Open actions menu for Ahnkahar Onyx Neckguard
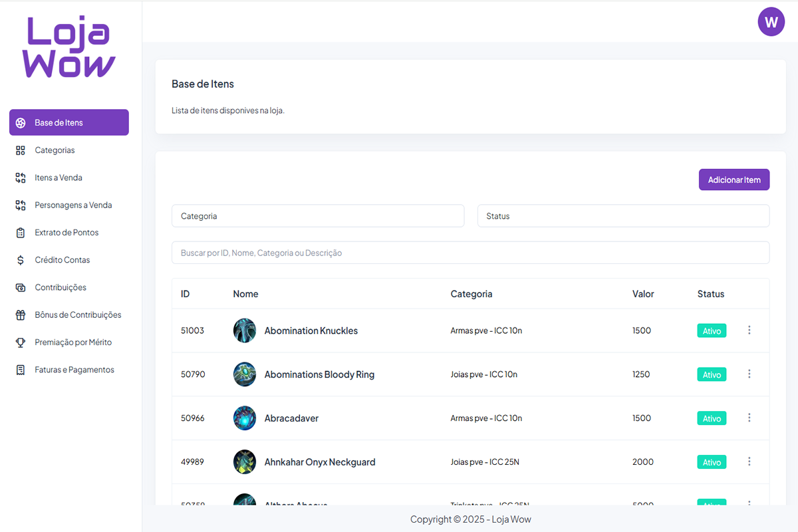 [749, 462]
